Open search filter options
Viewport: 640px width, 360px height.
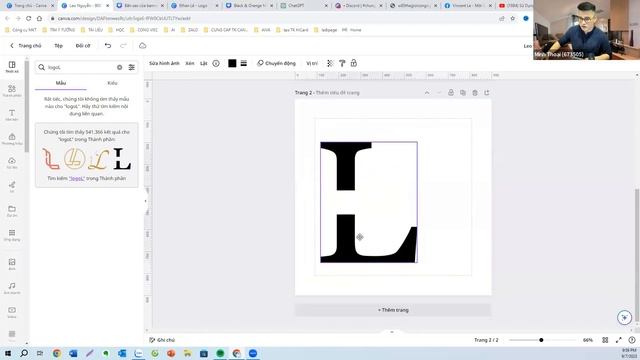(131, 67)
